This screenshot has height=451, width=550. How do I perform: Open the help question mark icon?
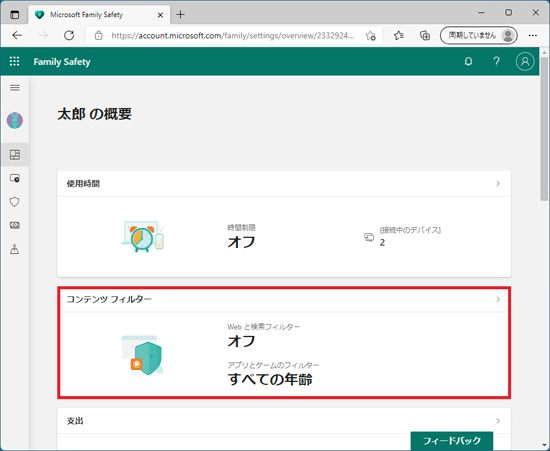point(496,62)
